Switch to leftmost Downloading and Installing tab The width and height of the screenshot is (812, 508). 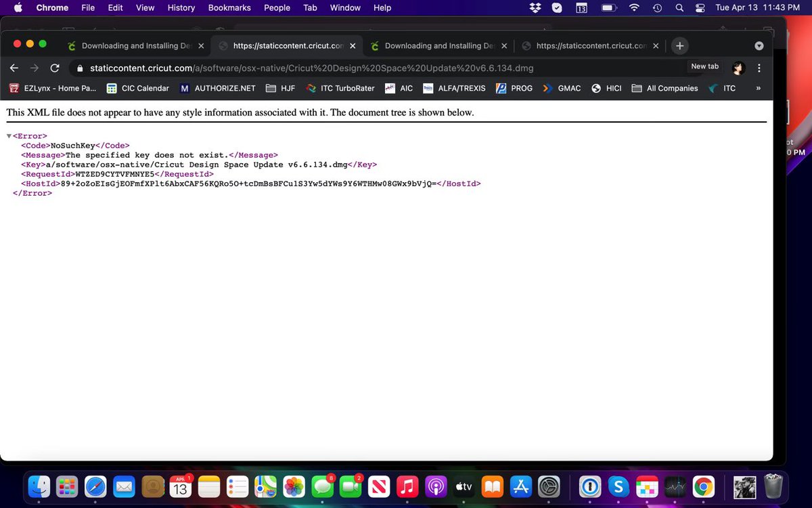135,46
